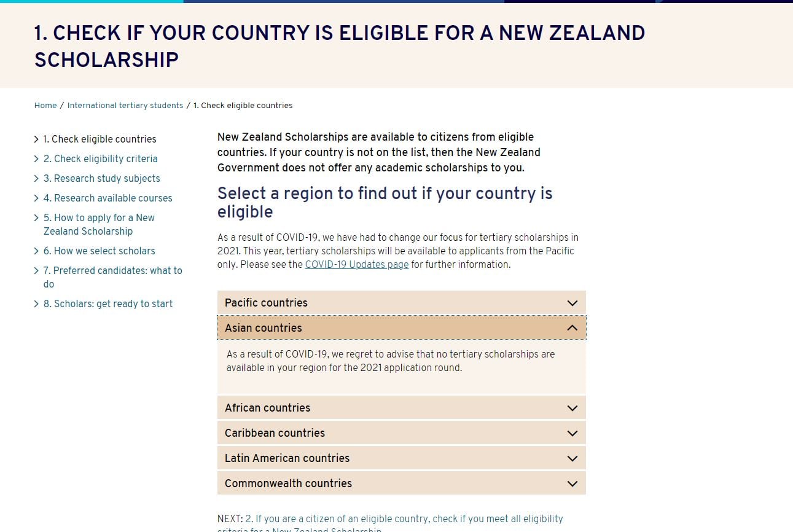The height and width of the screenshot is (532, 793).
Task: Open International tertiary students breadcrumb
Action: [125, 106]
